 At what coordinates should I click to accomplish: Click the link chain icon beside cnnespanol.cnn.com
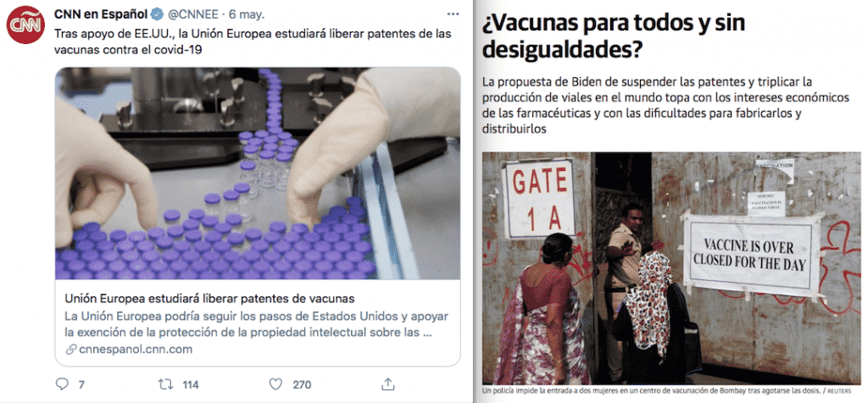click(x=70, y=350)
